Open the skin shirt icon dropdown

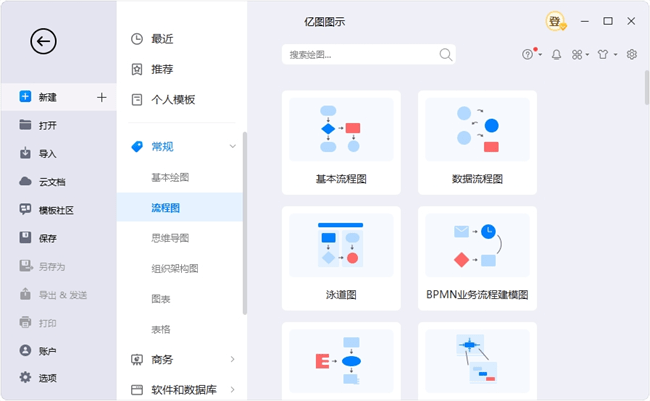point(604,54)
